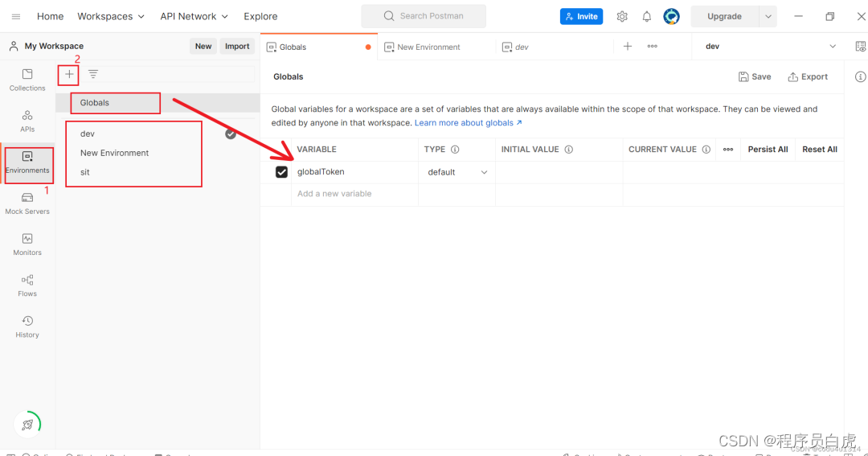Click Persist All

click(x=768, y=150)
